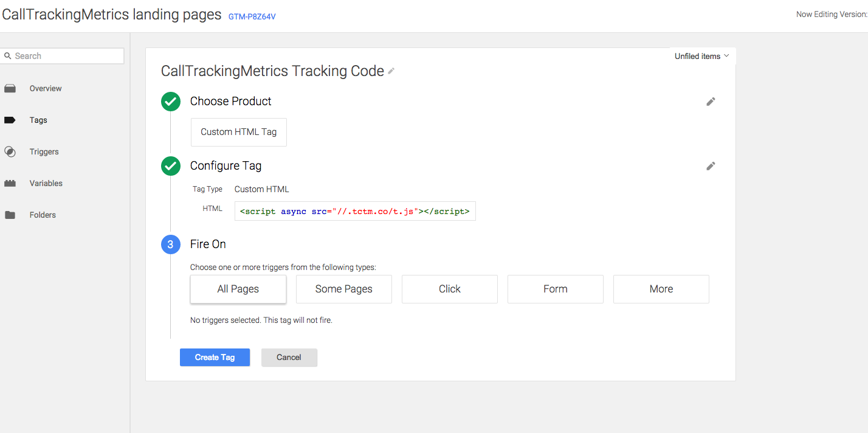
Task: Open the Unfiled items dropdown
Action: pos(701,55)
